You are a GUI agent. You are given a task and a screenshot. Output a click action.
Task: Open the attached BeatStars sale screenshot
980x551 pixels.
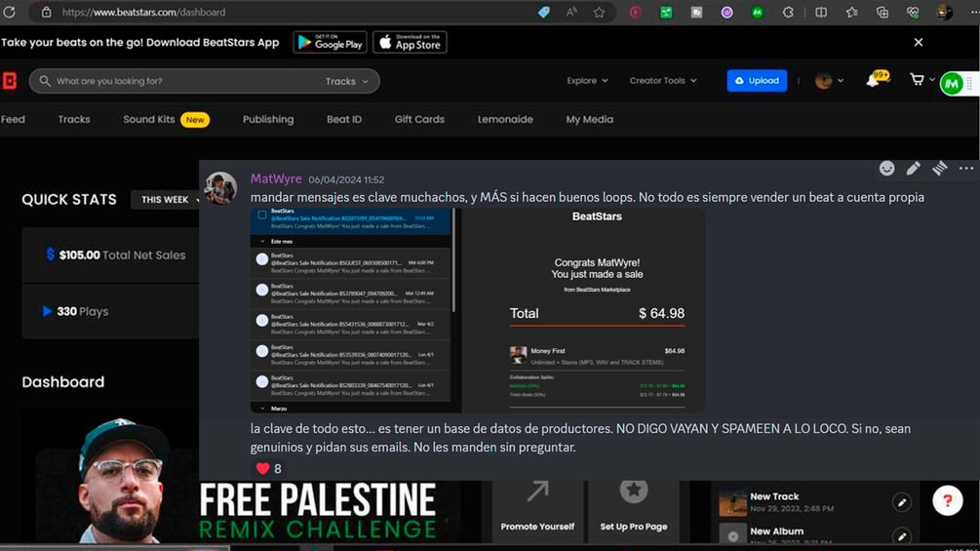(x=478, y=310)
